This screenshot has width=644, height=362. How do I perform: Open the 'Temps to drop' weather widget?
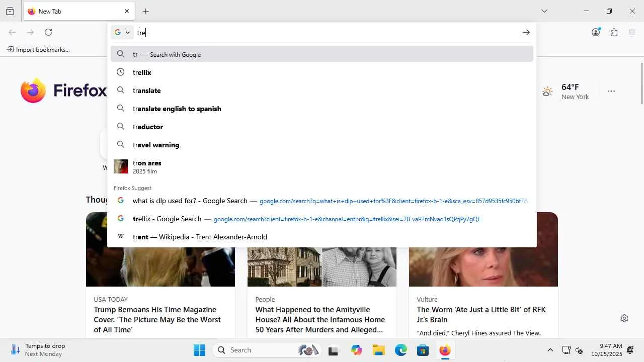coord(38,350)
